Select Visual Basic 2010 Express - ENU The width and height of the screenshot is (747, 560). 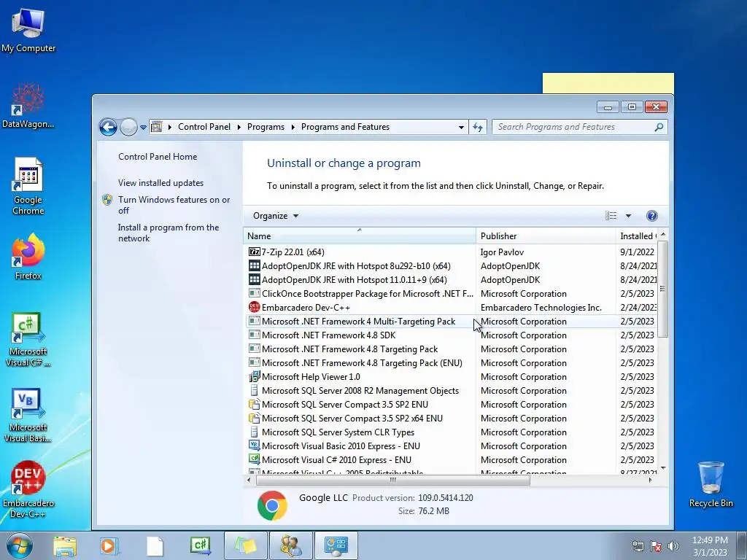coord(451,446)
